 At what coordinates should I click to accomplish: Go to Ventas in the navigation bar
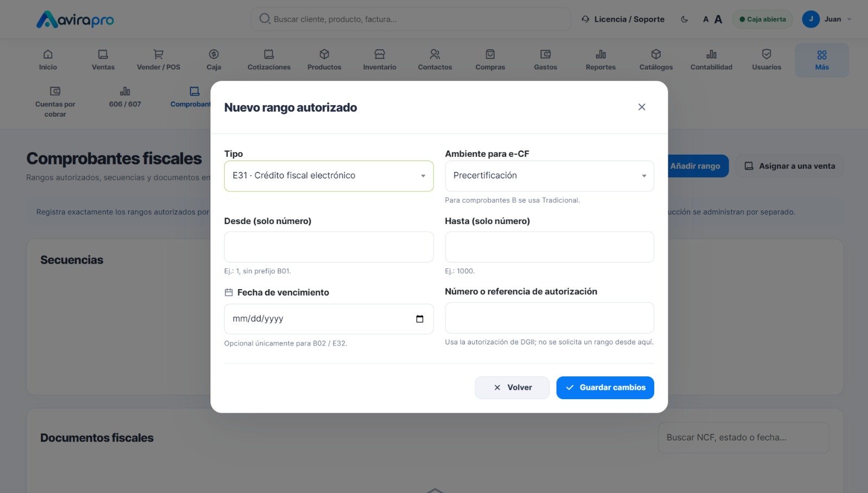[x=103, y=60]
